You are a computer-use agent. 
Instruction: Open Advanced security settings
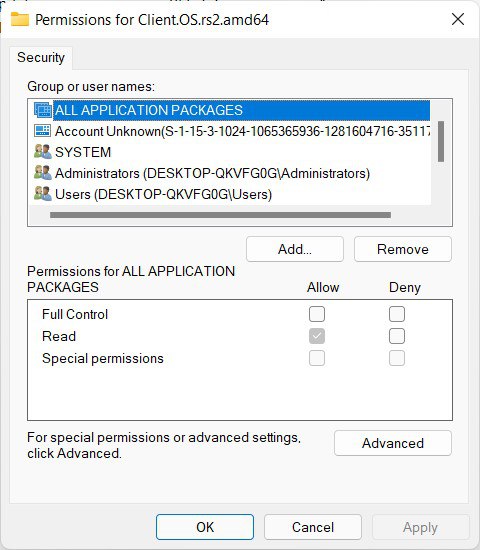click(x=393, y=443)
